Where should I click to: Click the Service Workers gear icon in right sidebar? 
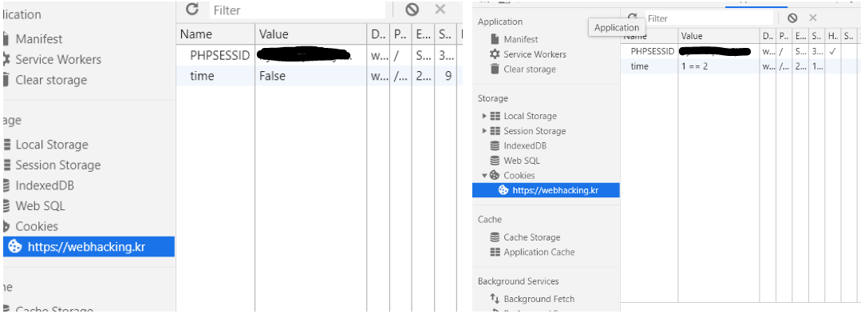[x=495, y=54]
